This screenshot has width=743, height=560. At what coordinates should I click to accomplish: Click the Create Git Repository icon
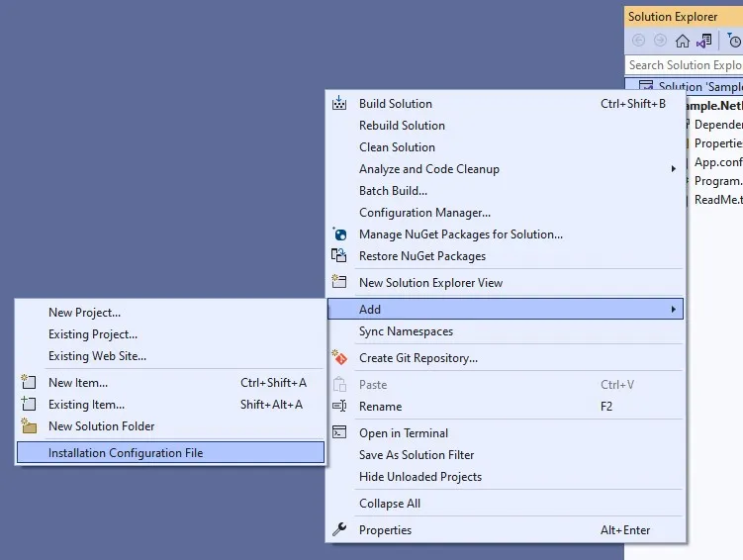339,358
